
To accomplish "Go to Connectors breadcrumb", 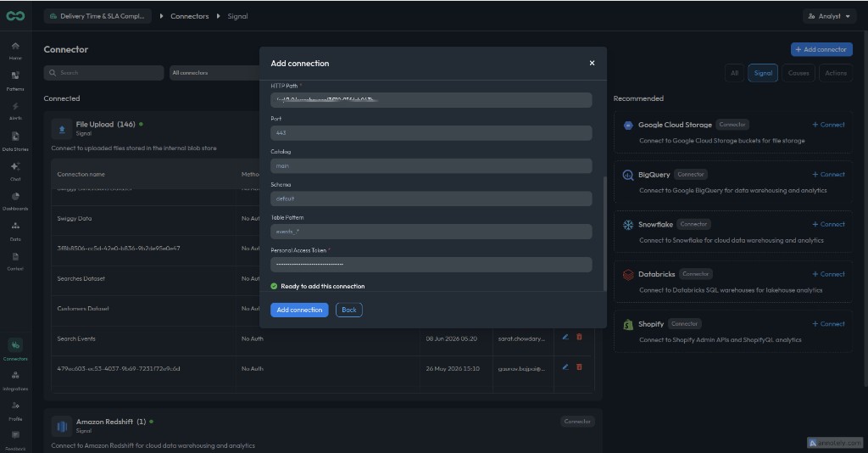I will [x=189, y=16].
